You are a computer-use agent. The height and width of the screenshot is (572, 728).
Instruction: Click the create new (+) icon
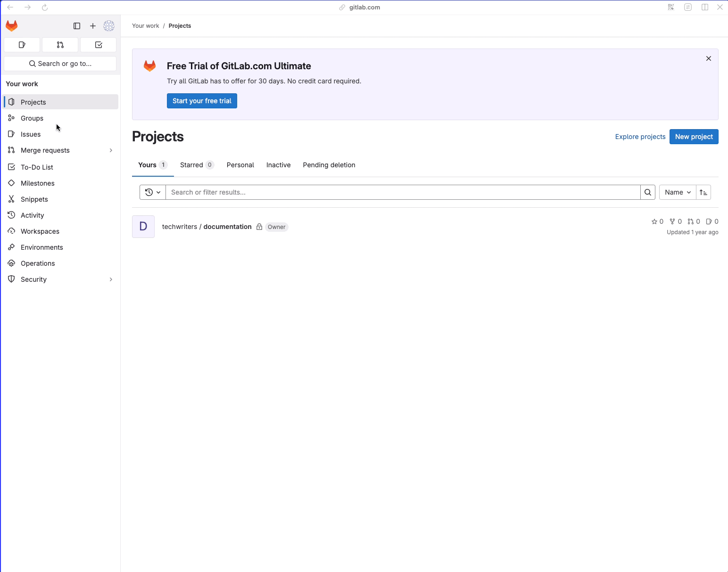click(92, 26)
